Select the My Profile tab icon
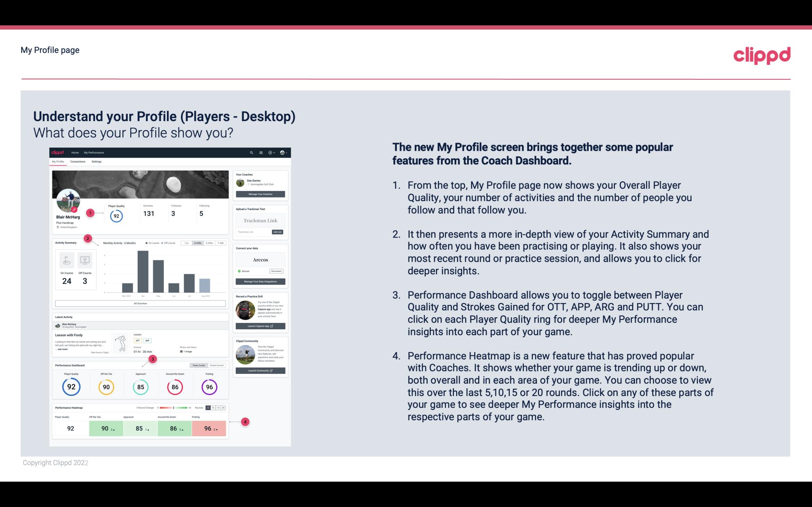812x507 pixels. point(59,162)
